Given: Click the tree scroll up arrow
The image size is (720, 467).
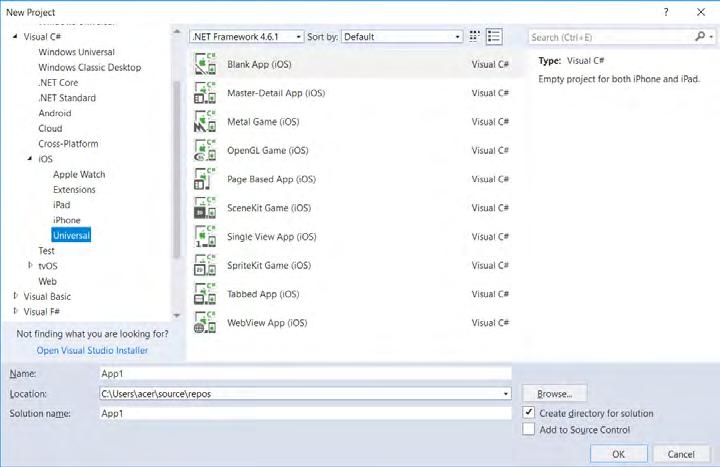Looking at the screenshot, I should (x=177, y=32).
